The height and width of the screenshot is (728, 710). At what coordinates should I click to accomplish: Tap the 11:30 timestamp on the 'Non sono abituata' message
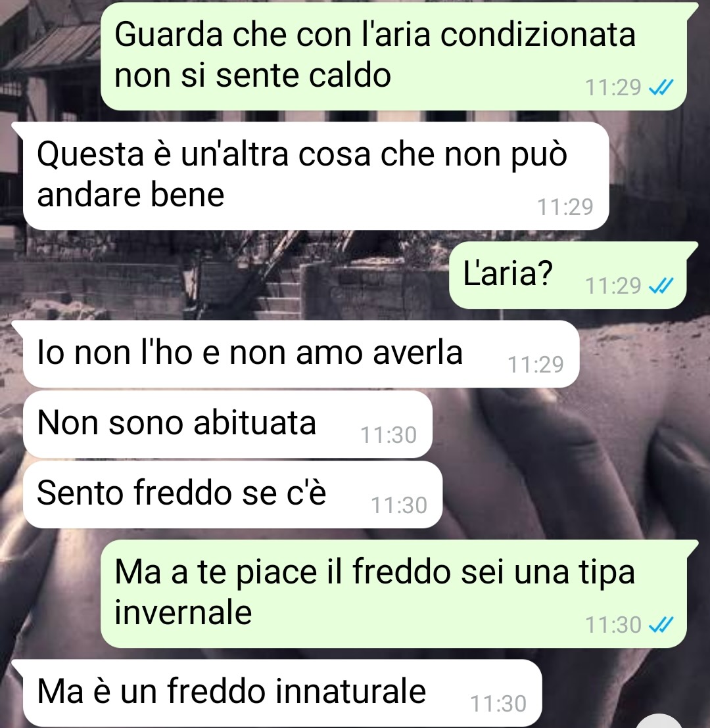[389, 435]
